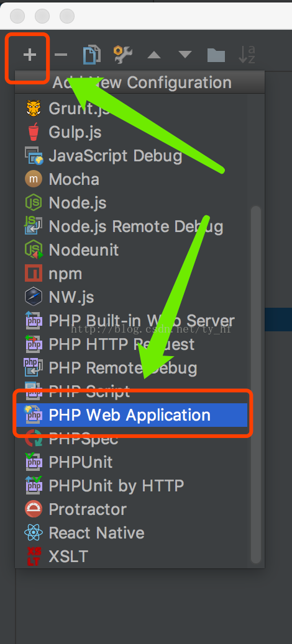The width and height of the screenshot is (292, 644).
Task: Click the red Protractor icon
Action: pyautogui.click(x=34, y=509)
